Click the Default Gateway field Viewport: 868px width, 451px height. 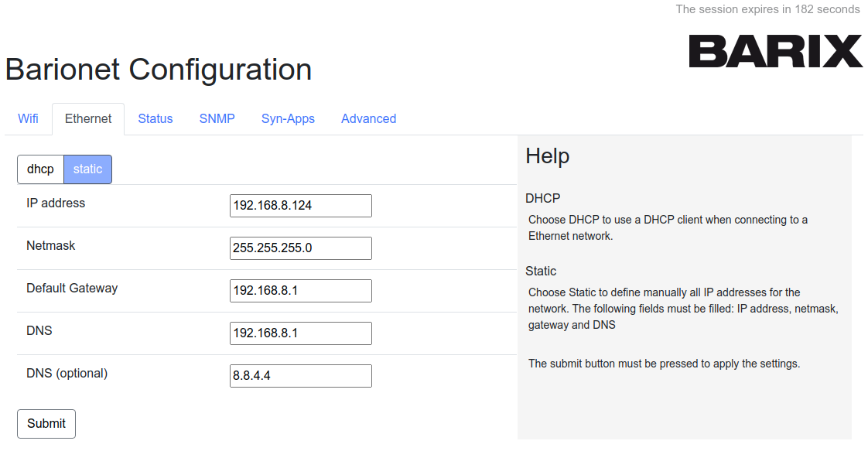(300, 290)
